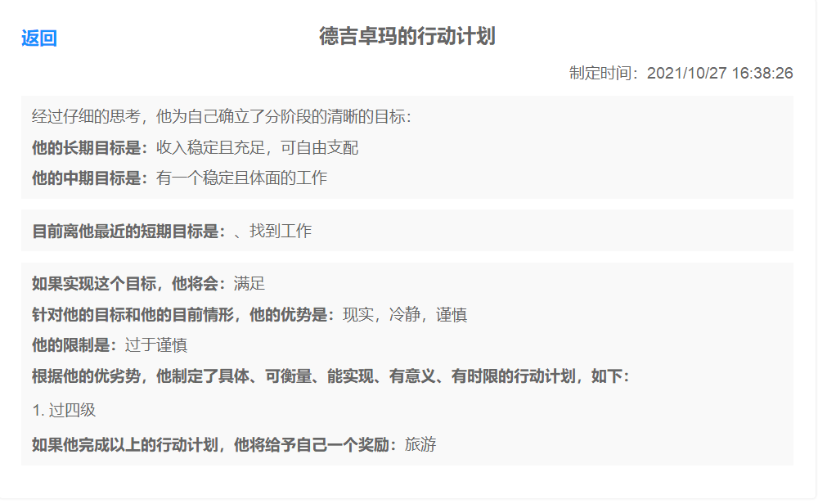Click the strengths text 现实，冷静，谨慎
Screen dimensions: 818x504
point(405,315)
